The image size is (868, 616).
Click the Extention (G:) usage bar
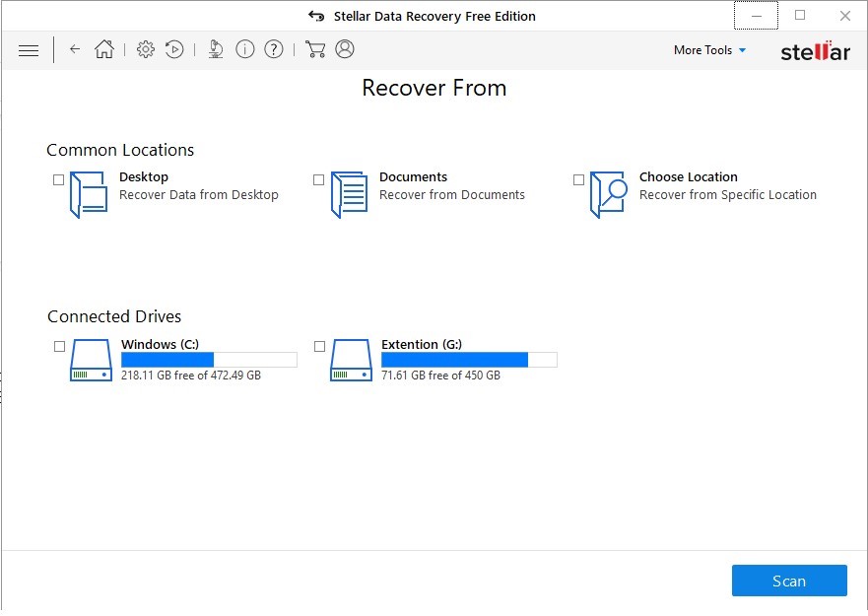(x=469, y=360)
